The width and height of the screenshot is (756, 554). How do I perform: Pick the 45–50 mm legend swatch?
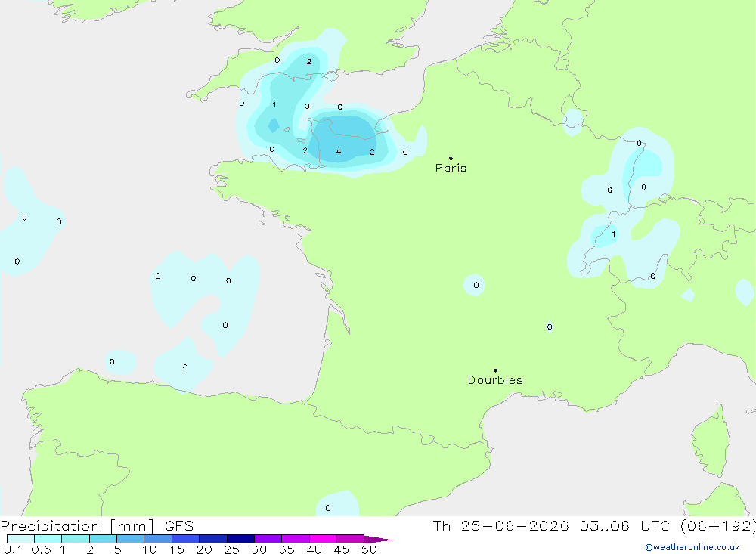(351, 539)
